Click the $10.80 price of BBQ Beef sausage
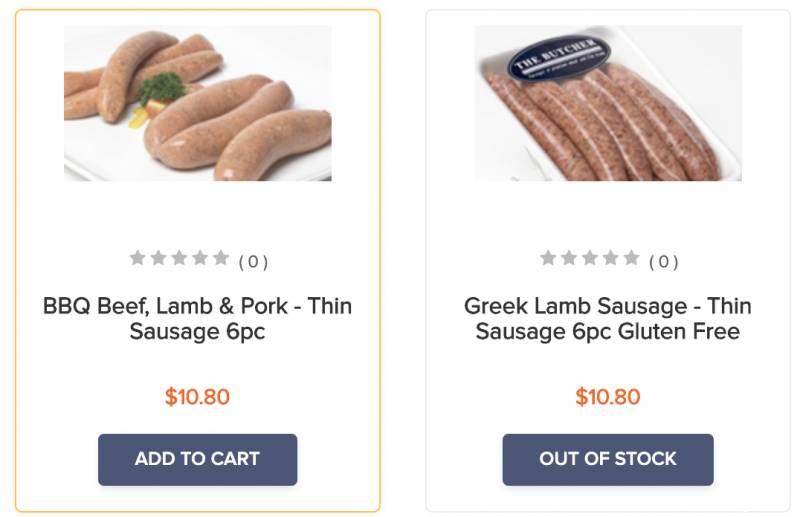 pos(197,397)
